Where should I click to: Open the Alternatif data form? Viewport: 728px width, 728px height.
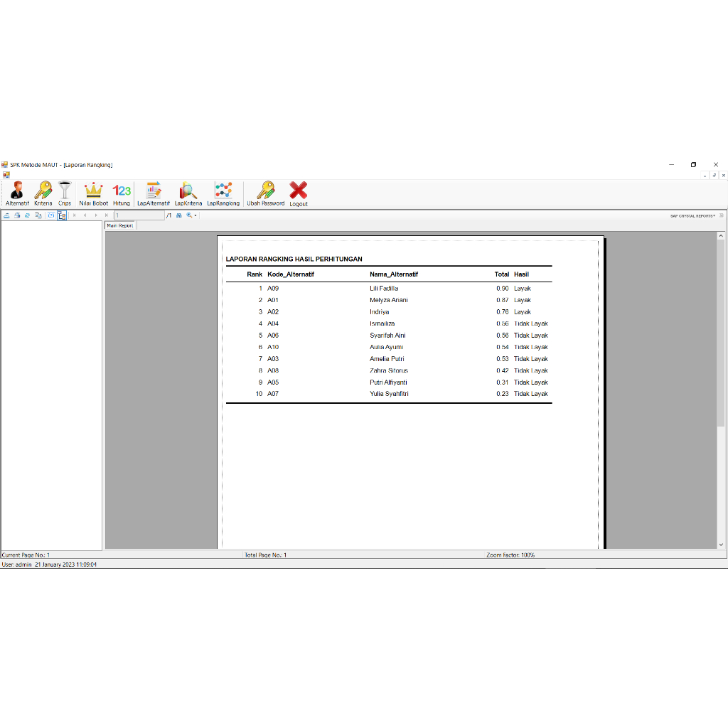pos(17,193)
